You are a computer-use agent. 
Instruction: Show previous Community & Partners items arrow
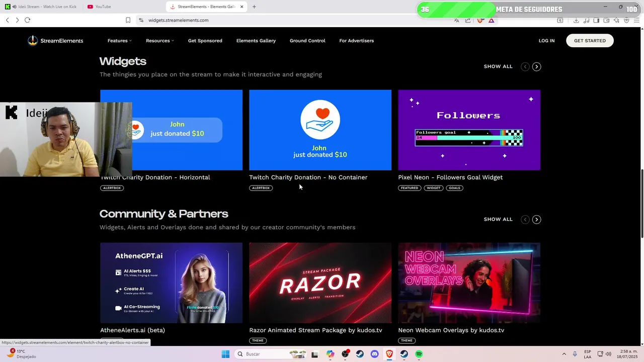[x=525, y=219]
